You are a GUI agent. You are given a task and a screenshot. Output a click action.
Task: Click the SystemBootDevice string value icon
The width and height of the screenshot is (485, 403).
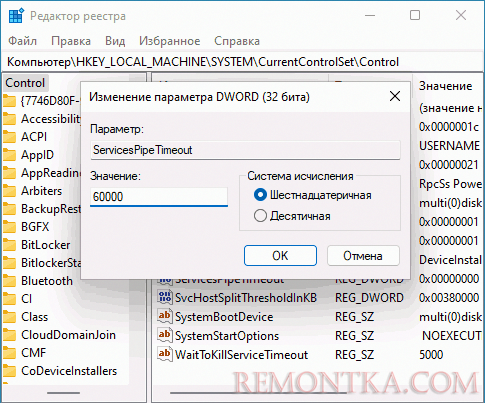coord(165,316)
